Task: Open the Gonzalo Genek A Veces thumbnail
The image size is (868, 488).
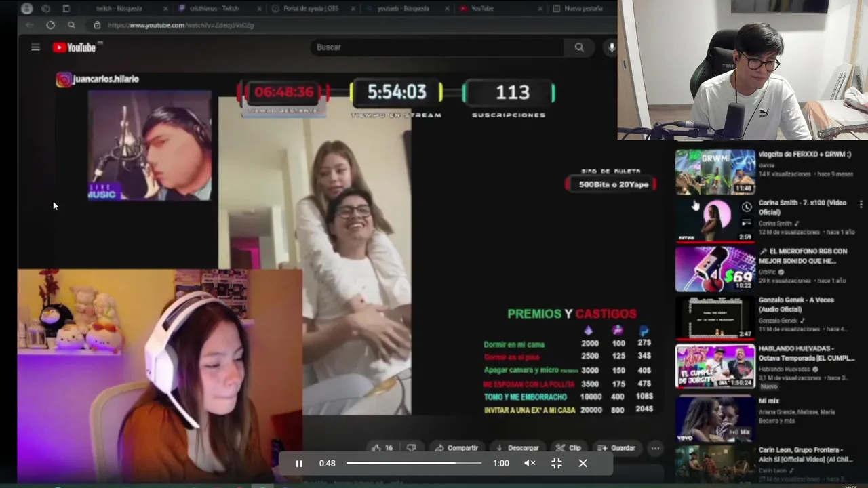Action: click(715, 318)
